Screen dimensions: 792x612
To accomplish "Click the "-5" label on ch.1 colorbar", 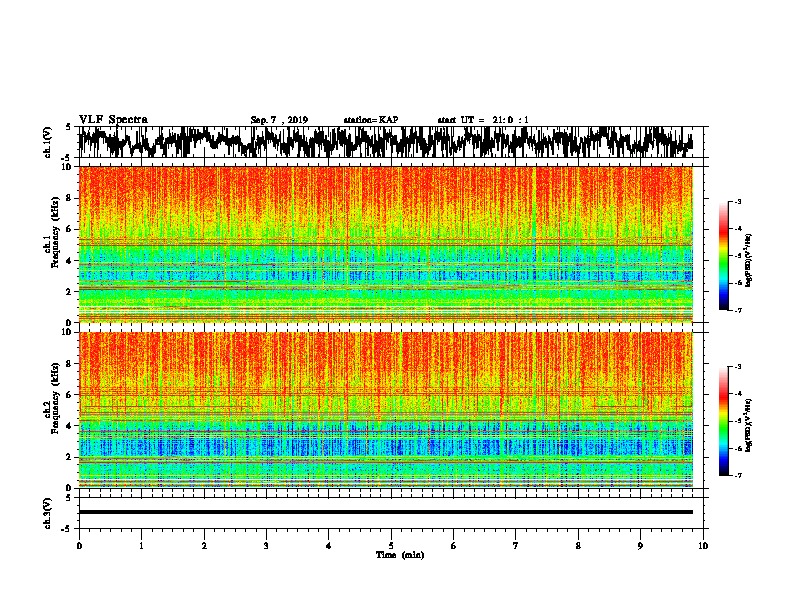I will click(x=737, y=256).
